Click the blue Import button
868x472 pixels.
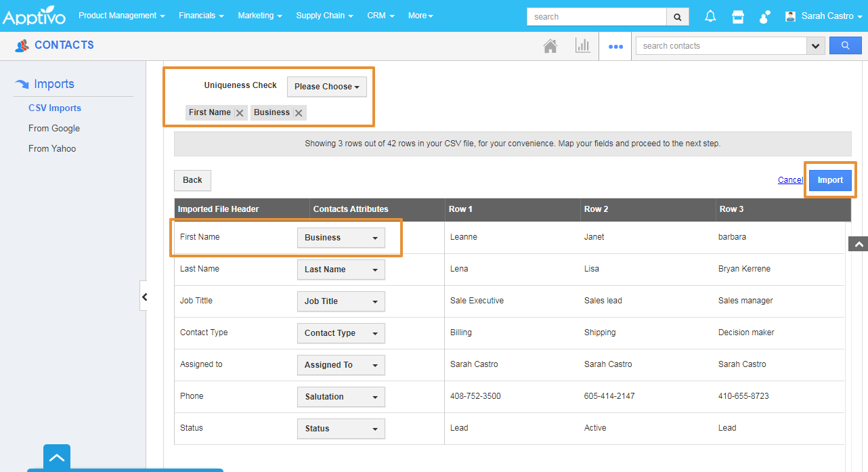[830, 180]
